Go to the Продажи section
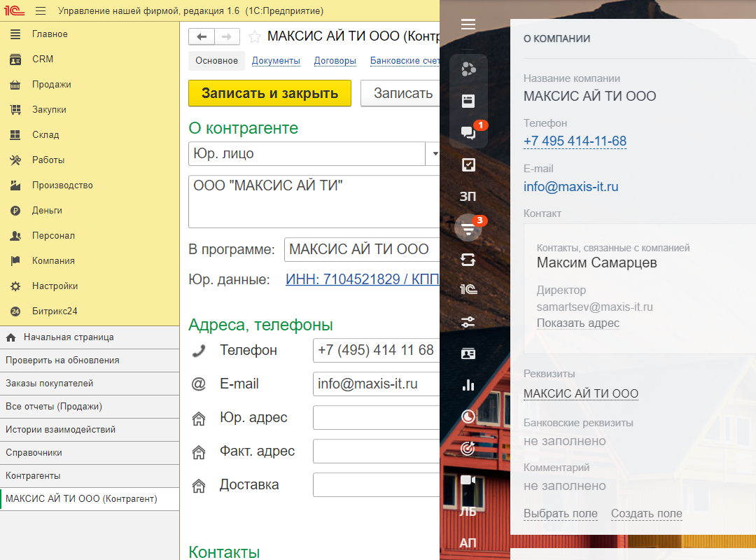The image size is (756, 560). click(x=52, y=85)
